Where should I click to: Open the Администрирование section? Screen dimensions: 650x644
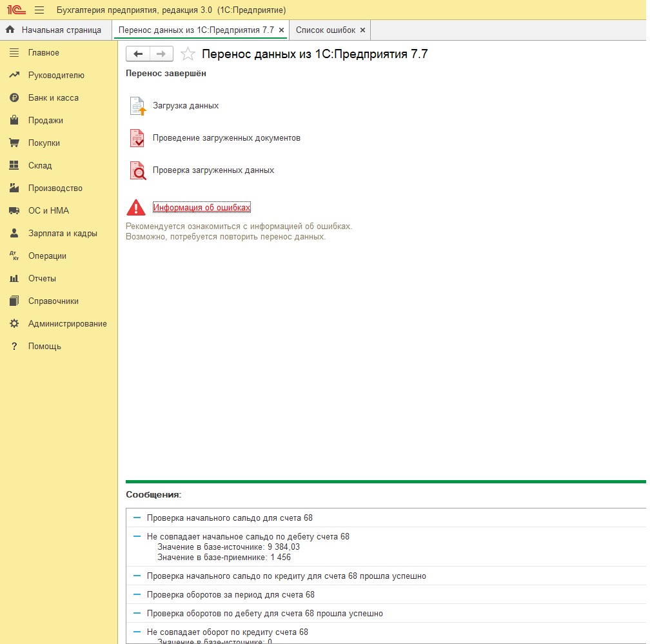click(68, 324)
